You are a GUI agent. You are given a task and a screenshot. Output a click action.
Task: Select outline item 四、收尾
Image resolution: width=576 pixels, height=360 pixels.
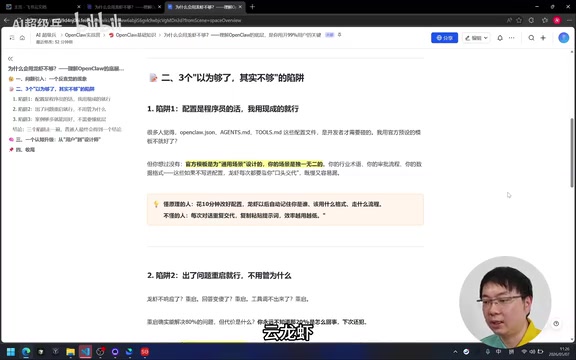point(22,150)
